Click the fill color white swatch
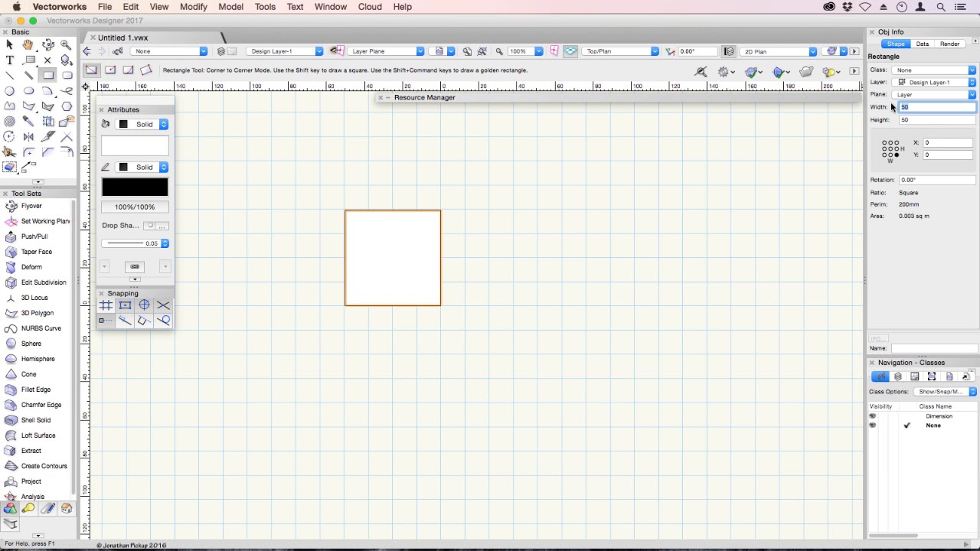 pos(135,145)
